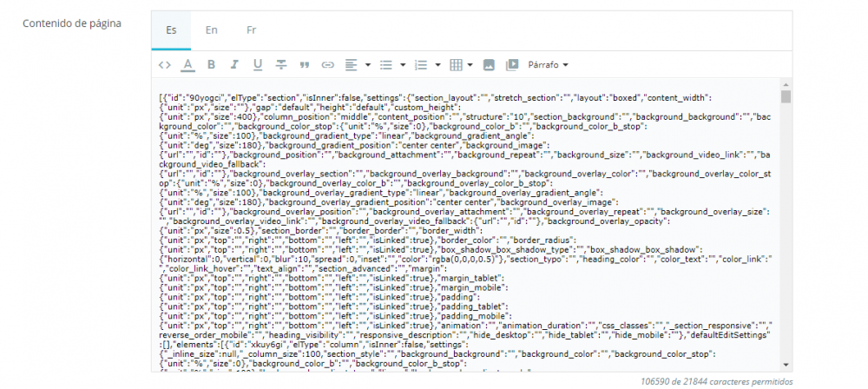Open table options arrow

point(470,65)
